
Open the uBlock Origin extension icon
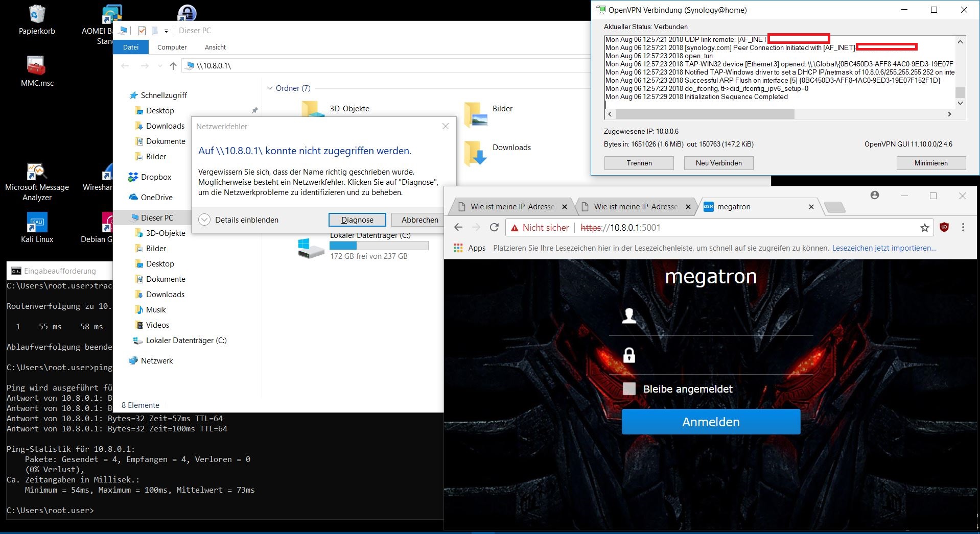(944, 228)
